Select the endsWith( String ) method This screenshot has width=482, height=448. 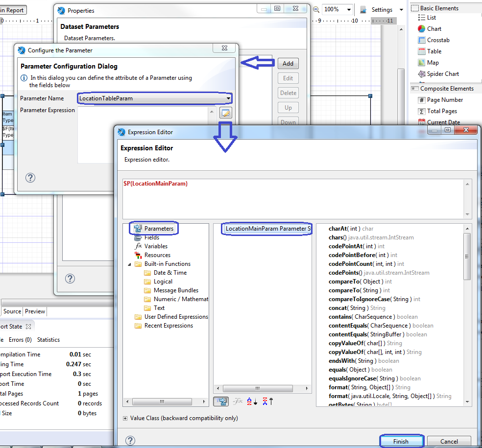[x=363, y=361]
